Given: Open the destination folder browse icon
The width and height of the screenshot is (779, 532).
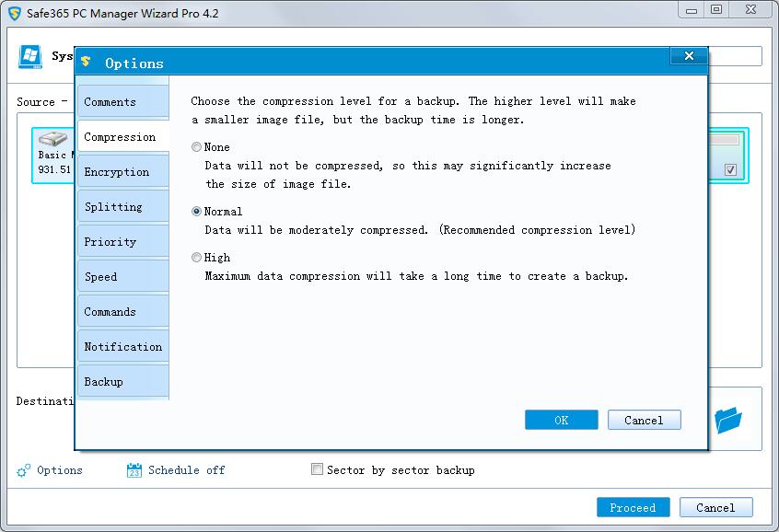Looking at the screenshot, I should pos(728,421).
